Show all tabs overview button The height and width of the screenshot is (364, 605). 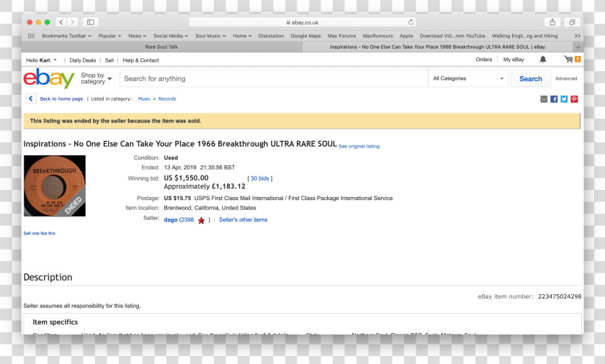572,22
